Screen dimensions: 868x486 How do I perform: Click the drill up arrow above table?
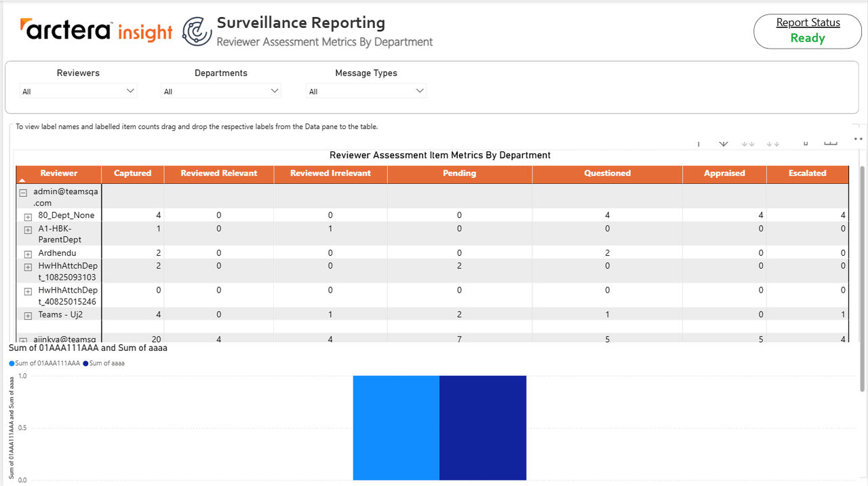(698, 143)
